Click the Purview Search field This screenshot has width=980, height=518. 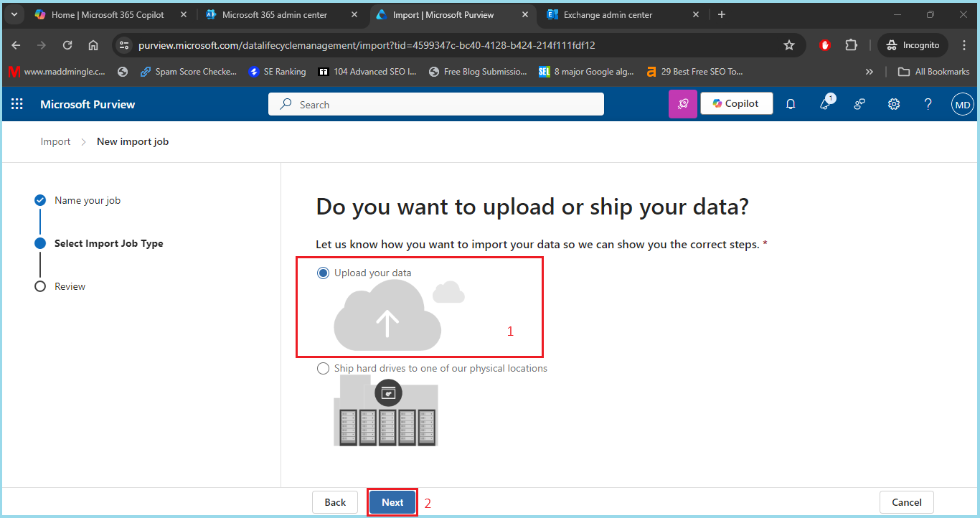[x=436, y=104]
